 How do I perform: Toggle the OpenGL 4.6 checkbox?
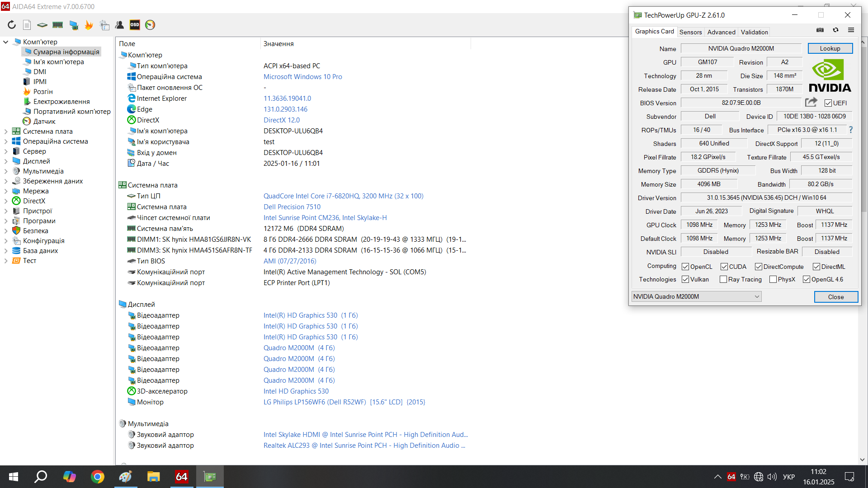coord(807,279)
